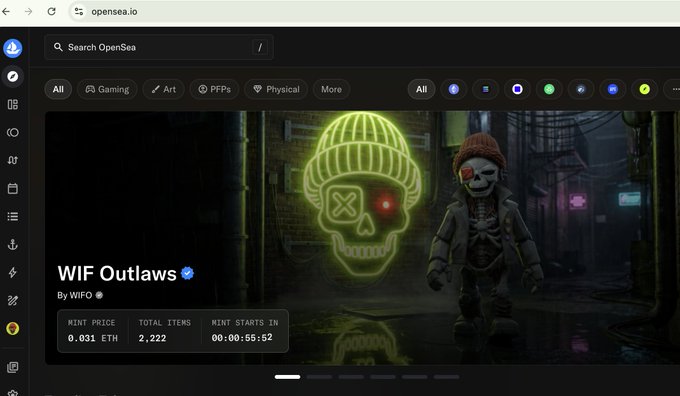Screen dimensions: 680x396
Task: Filter by lime-yellow chain icon
Action: coord(645,89)
